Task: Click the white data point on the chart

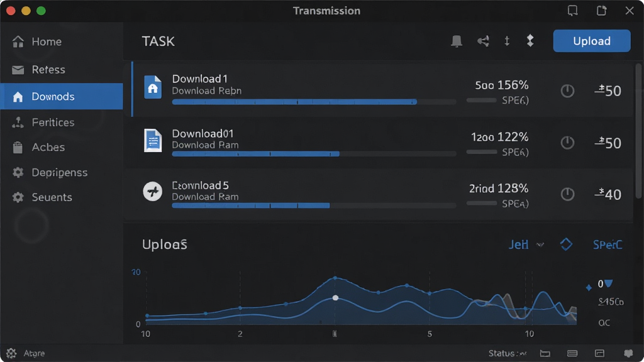Action: (x=335, y=297)
